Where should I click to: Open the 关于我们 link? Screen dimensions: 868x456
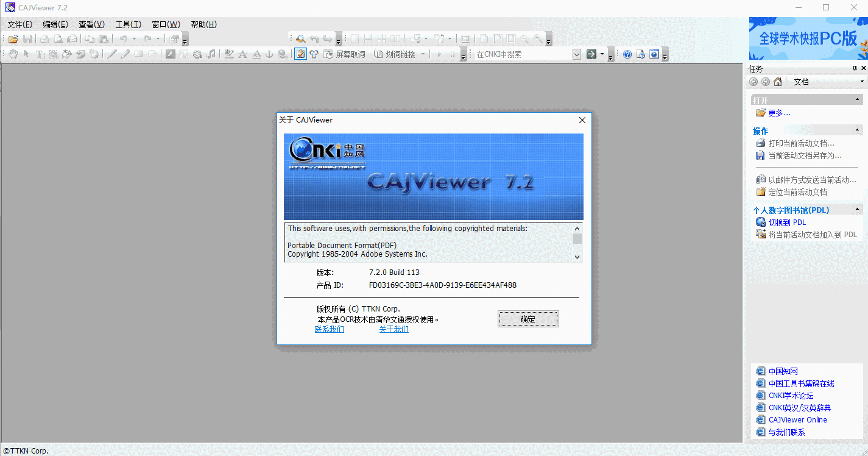(x=394, y=329)
